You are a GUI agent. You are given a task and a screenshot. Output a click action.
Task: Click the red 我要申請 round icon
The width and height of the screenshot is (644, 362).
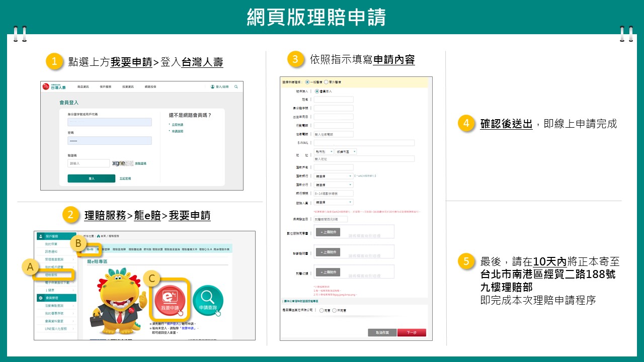(170, 299)
